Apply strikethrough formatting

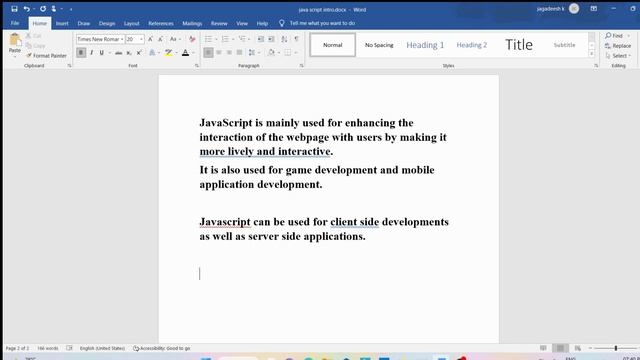[118, 53]
